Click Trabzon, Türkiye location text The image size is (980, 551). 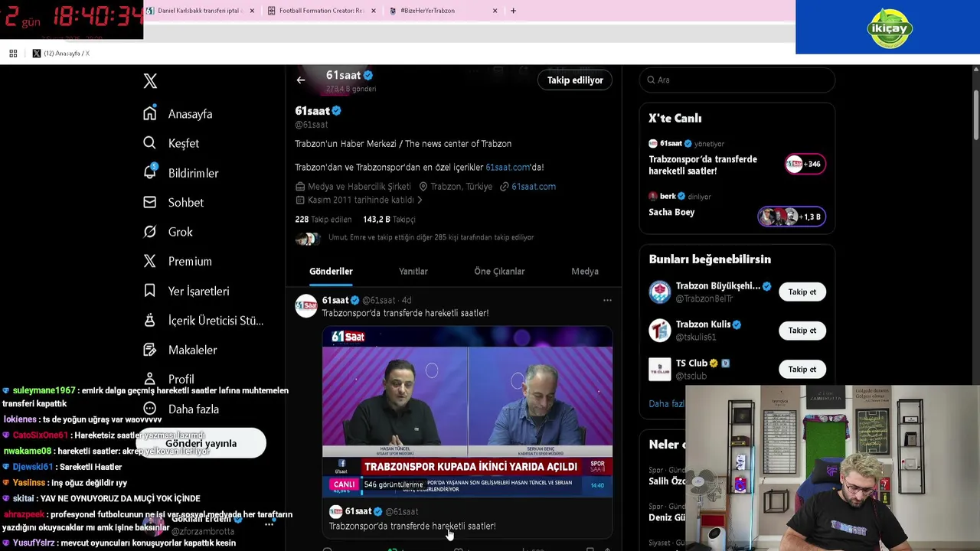461,187
